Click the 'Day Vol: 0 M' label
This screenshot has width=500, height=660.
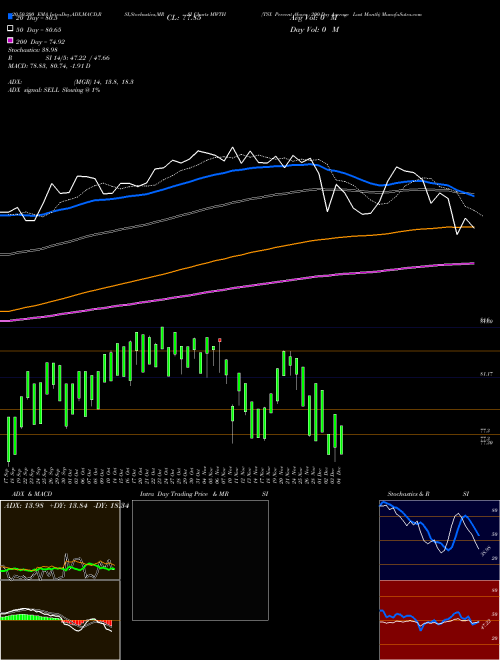pos(314,30)
